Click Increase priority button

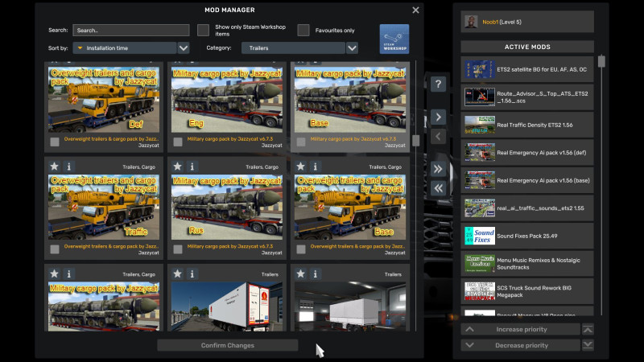pyautogui.click(x=520, y=329)
